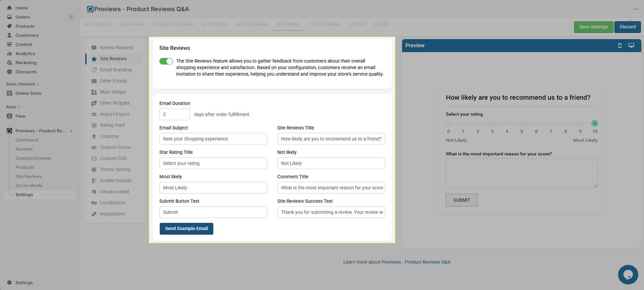This screenshot has width=644, height=290.
Task: Click the Site Reviews Success Text field
Action: [331, 212]
